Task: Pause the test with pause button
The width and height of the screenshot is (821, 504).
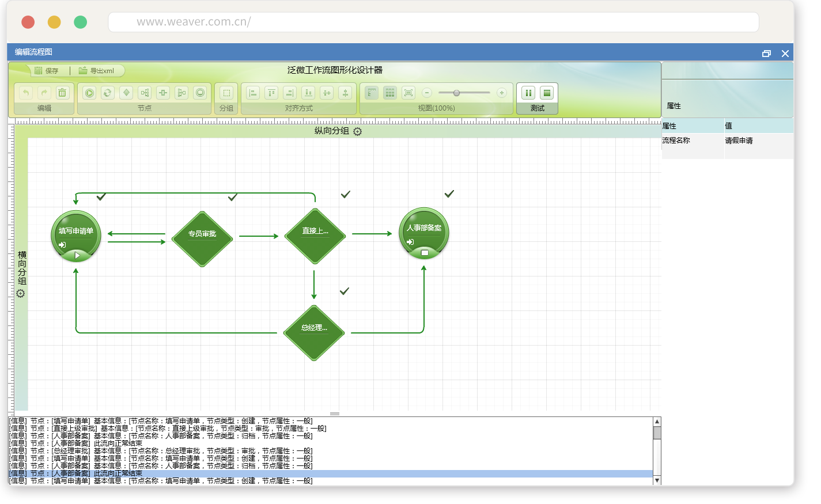Action: pos(528,93)
